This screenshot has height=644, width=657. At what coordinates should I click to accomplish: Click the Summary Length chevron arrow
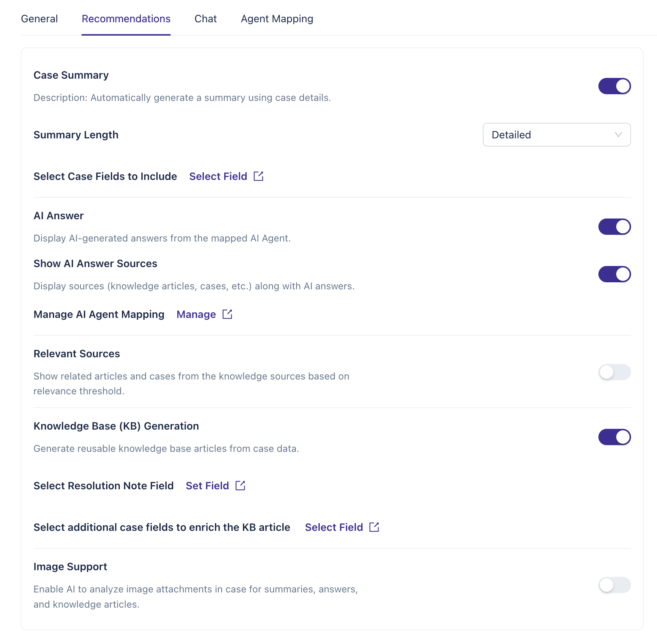[618, 135]
